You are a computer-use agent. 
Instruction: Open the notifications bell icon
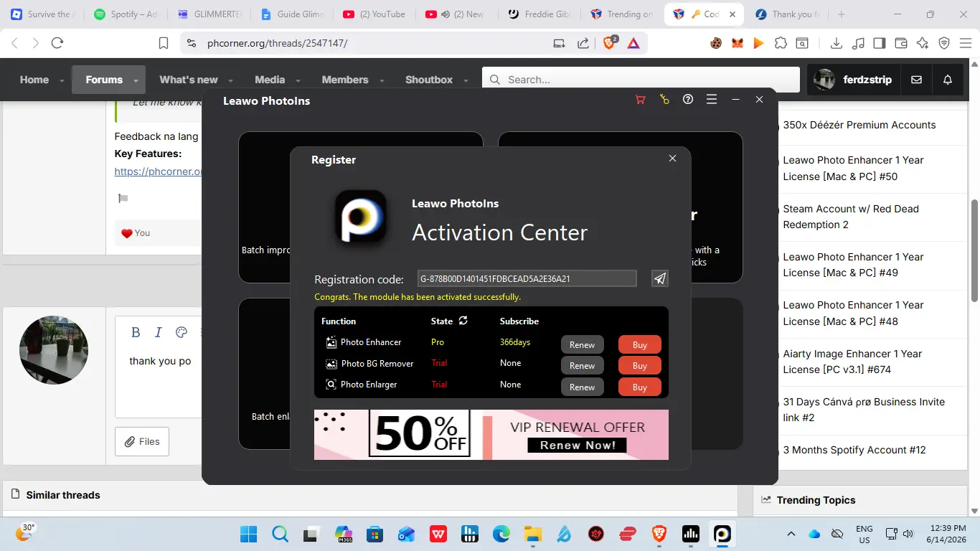point(948,80)
